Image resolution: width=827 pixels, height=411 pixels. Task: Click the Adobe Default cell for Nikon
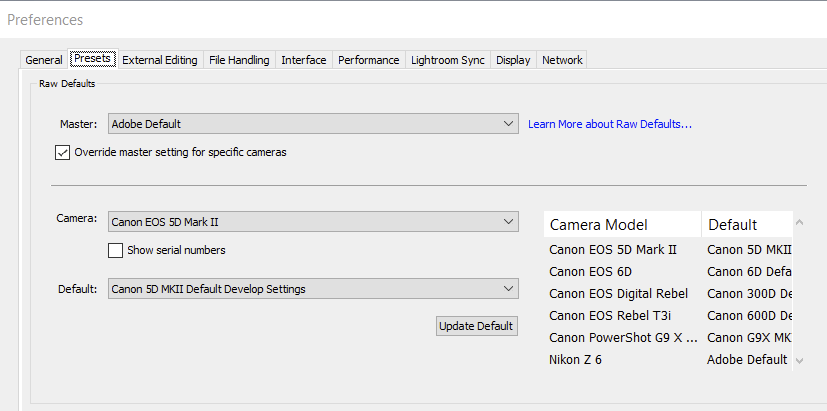747,360
